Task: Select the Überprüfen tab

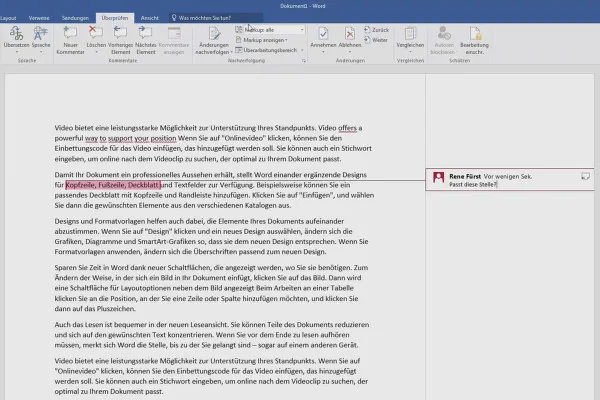Action: pos(115,18)
